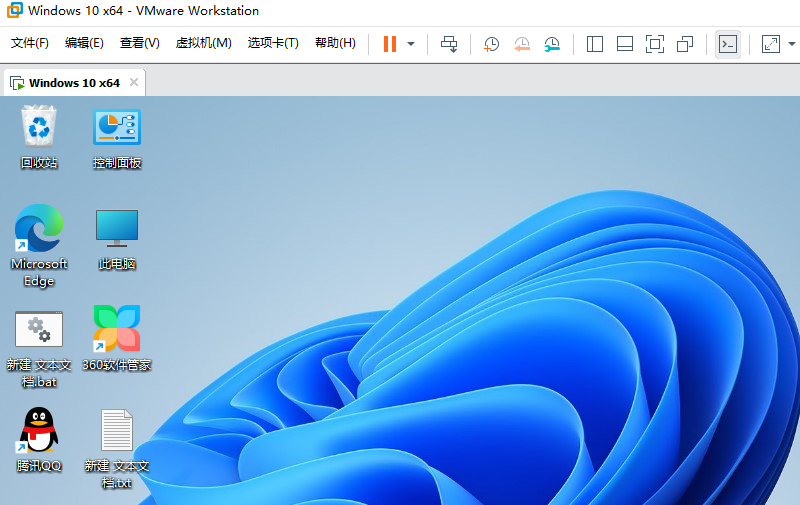Open the 虚拟机(M) menu
800x505 pixels.
coord(203,43)
